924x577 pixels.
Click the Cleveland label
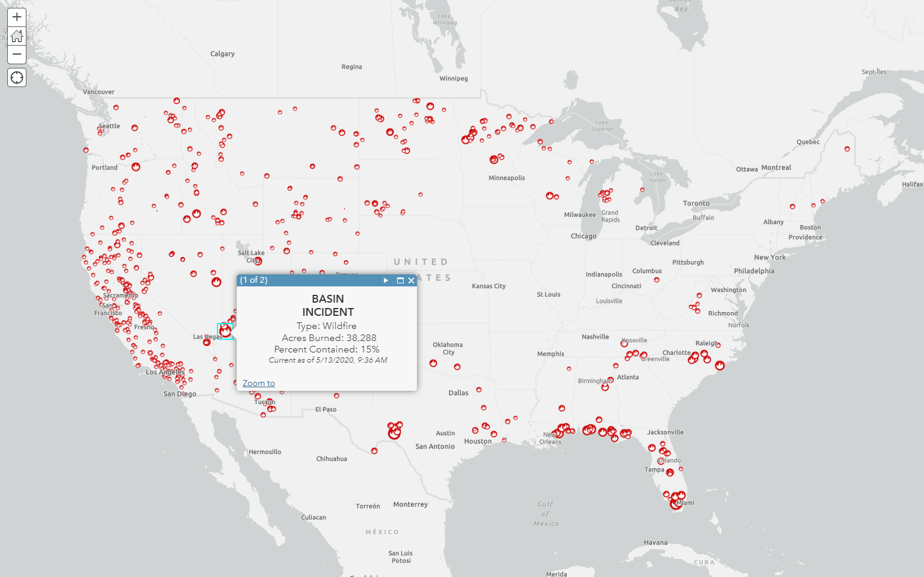[665, 243]
